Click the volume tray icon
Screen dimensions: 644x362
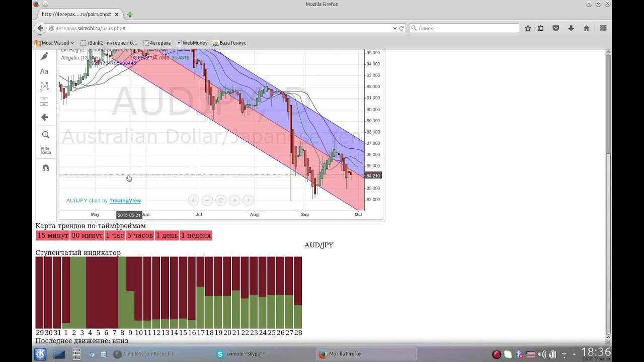click(541, 354)
